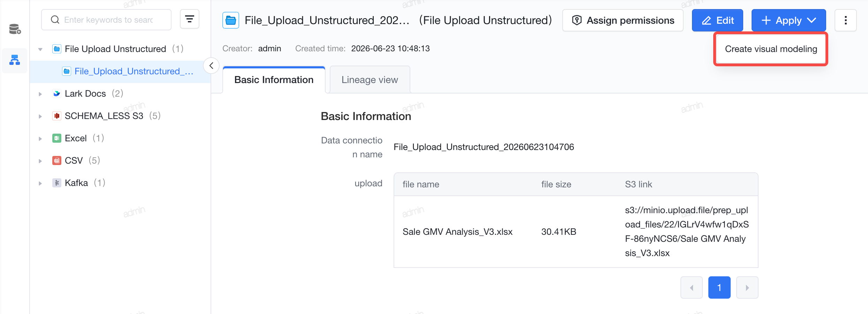Open the data source sidebar icon
Screen dimensions: 868x314
[x=15, y=29]
